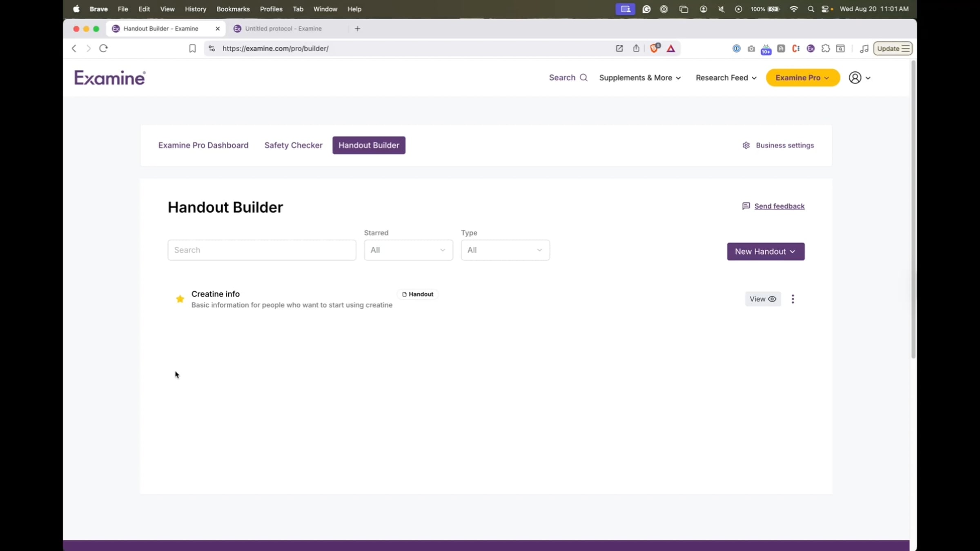Open the New Handout dropdown

(x=766, y=251)
